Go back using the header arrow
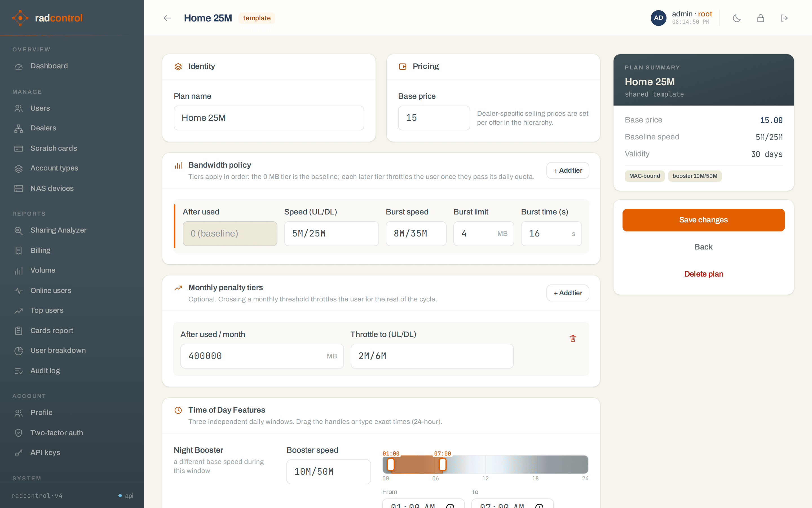The height and width of the screenshot is (508, 812). point(167,18)
